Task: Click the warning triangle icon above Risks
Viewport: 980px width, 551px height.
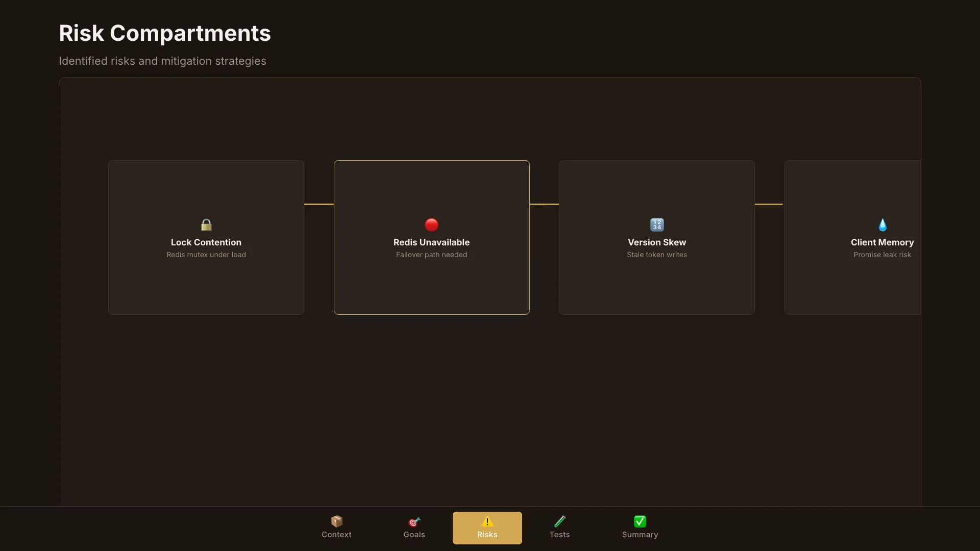Action: (x=487, y=521)
